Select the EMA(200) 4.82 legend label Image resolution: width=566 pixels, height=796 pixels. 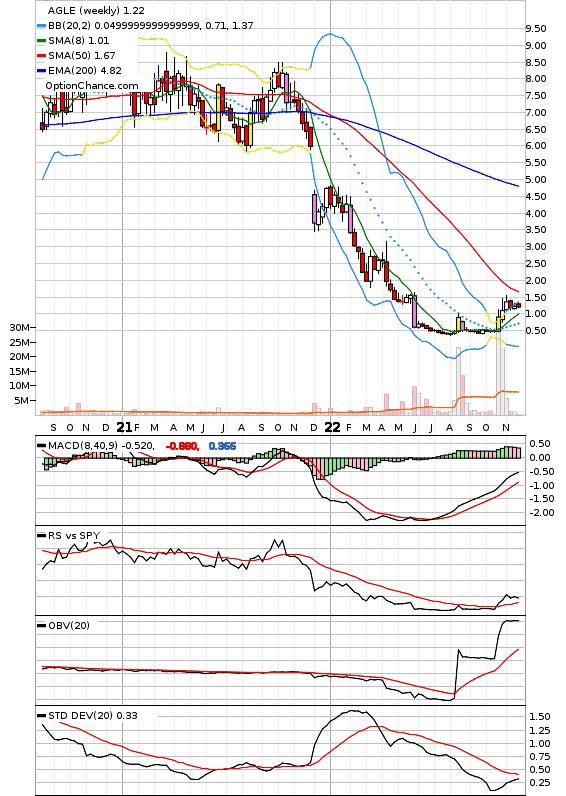click(x=85, y=71)
